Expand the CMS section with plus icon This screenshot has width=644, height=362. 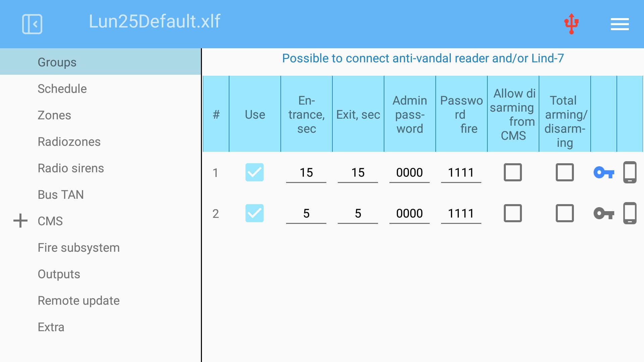[x=20, y=221]
